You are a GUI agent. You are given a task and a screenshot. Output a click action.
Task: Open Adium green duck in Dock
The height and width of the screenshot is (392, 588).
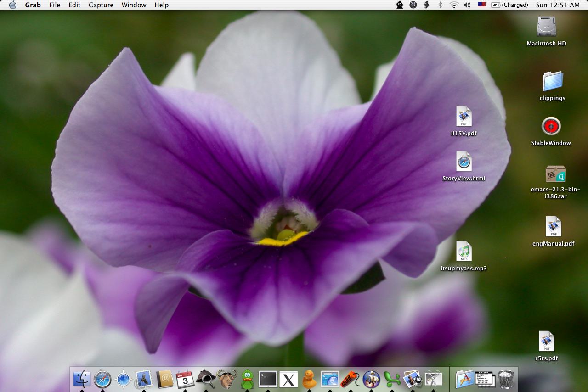click(x=247, y=379)
